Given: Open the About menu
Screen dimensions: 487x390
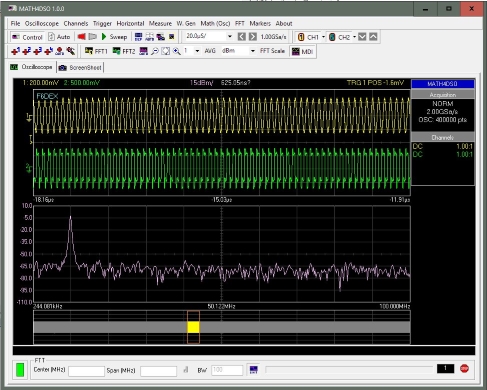Looking at the screenshot, I should click(x=284, y=23).
